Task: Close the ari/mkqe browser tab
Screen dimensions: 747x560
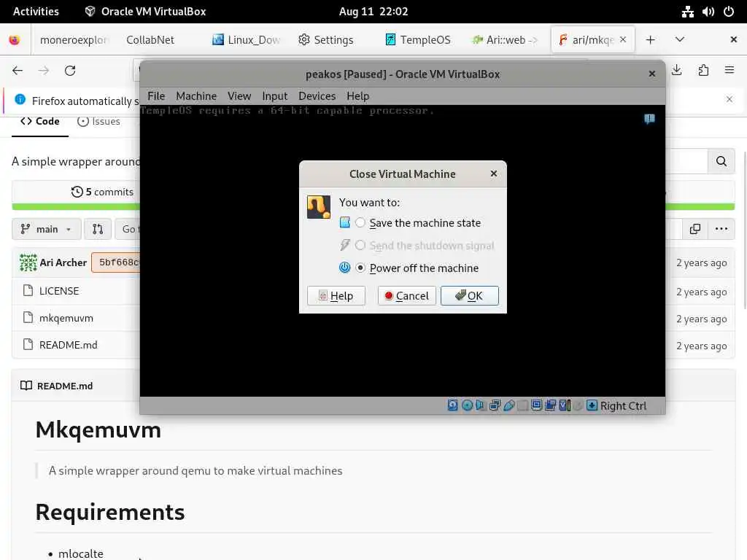Action: (623, 39)
